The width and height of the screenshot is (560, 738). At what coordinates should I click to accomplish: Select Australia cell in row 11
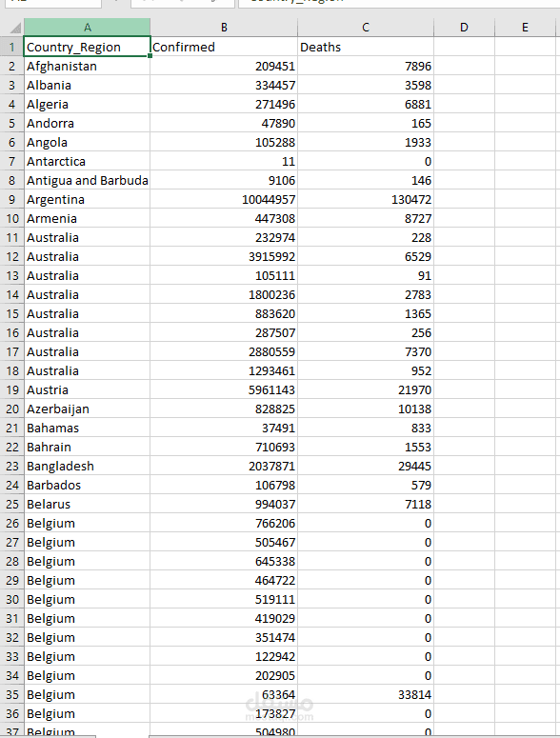pos(87,238)
